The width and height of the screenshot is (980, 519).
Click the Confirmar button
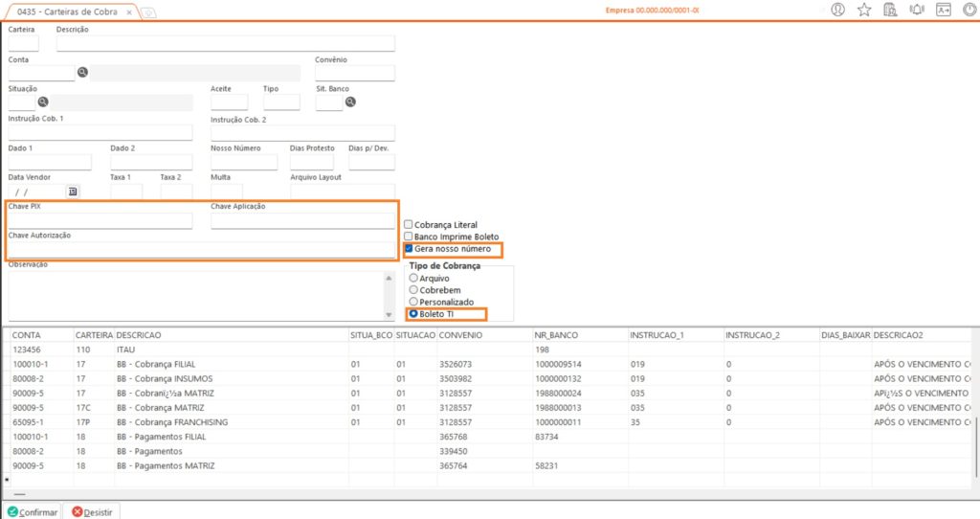click(32, 511)
